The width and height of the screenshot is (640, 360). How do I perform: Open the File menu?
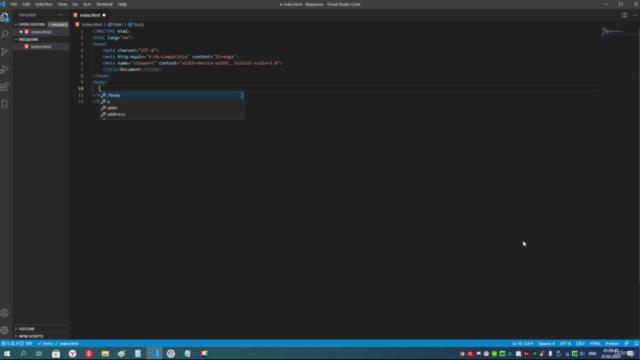(14, 4)
